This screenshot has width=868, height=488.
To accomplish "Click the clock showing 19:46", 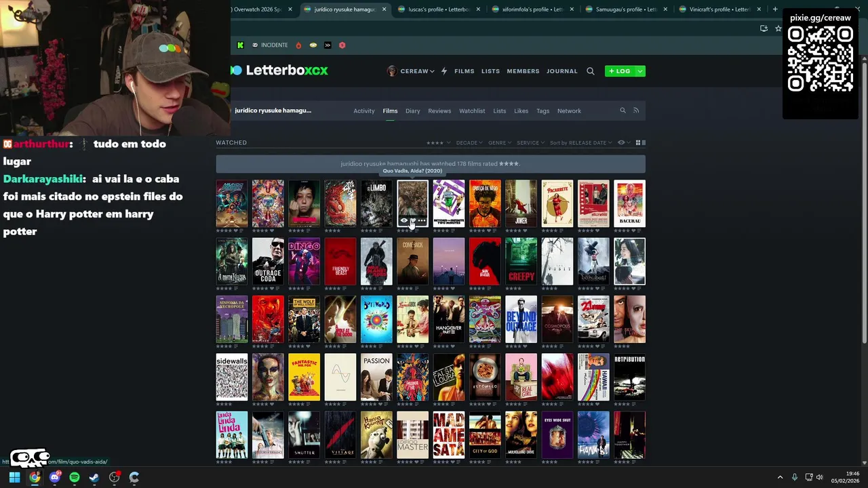I will 852,474.
